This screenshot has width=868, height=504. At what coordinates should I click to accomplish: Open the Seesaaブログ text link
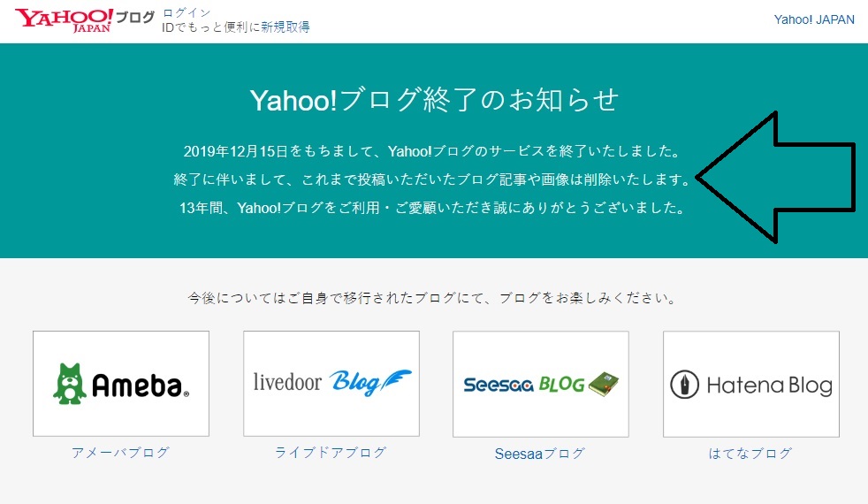[540, 454]
